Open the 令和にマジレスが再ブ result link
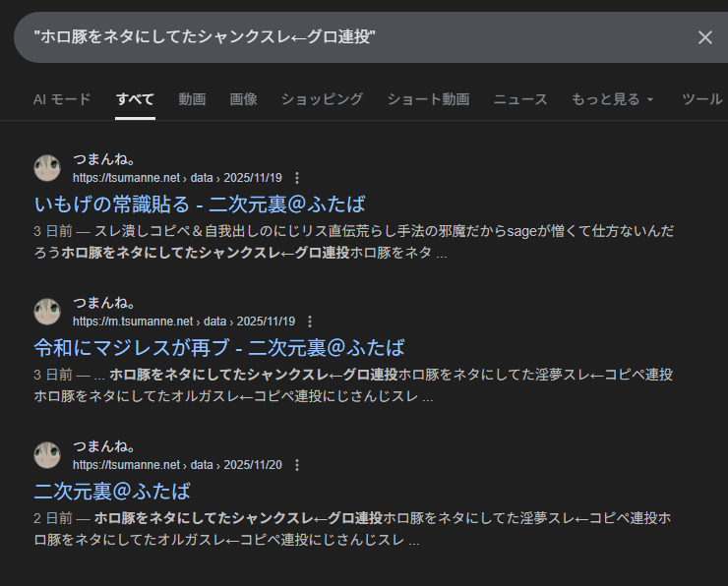The image size is (728, 586). [219, 348]
